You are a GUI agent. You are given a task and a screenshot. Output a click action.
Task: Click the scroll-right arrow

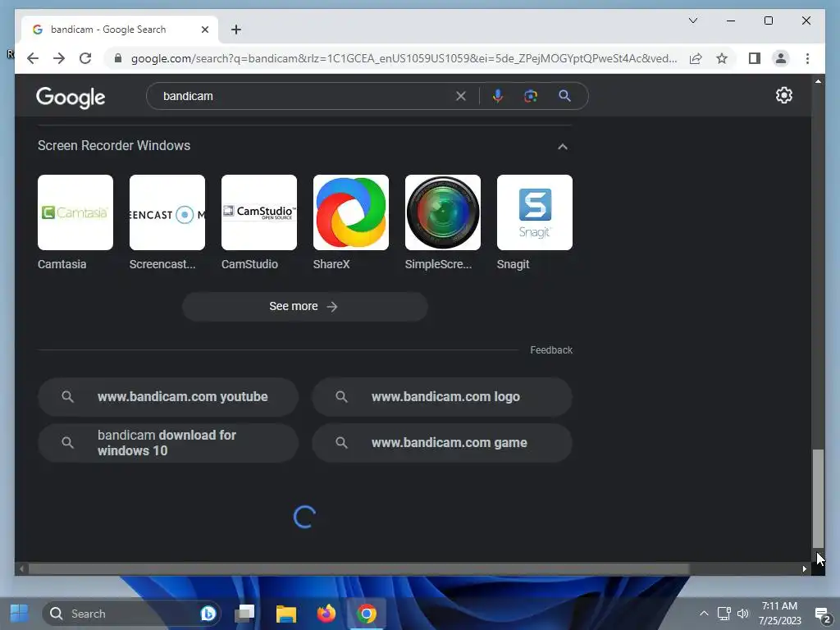point(805,569)
